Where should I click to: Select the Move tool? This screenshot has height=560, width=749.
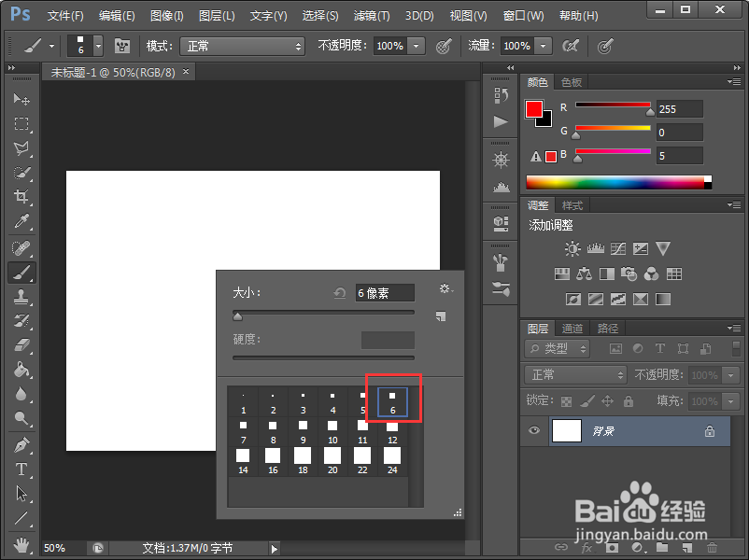[21, 100]
